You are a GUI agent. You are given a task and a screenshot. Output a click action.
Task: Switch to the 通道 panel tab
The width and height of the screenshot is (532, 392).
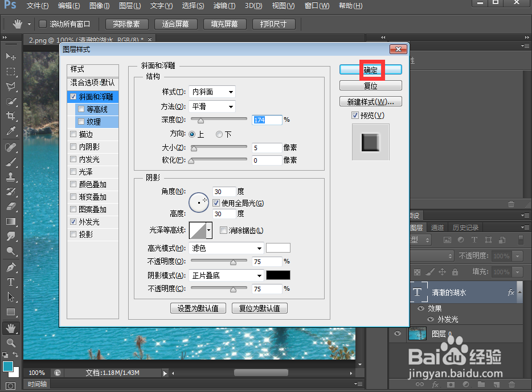coord(437,227)
